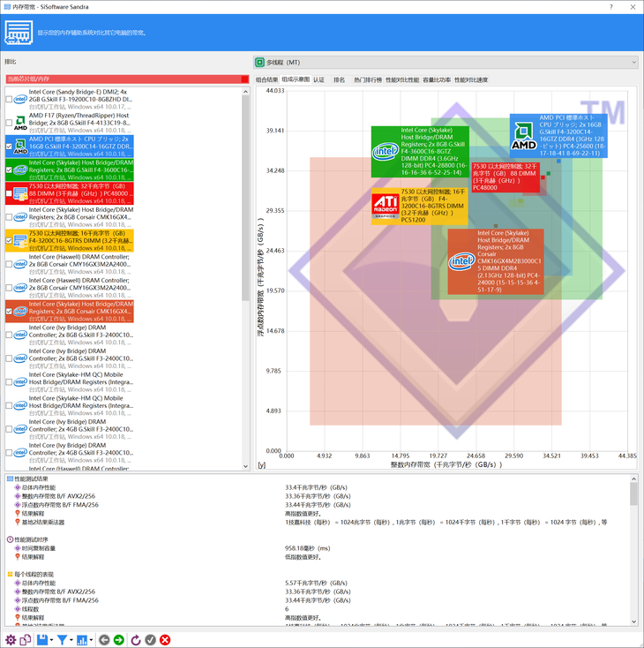
Task: Click the grey checkmark OK icon
Action: pos(150,640)
